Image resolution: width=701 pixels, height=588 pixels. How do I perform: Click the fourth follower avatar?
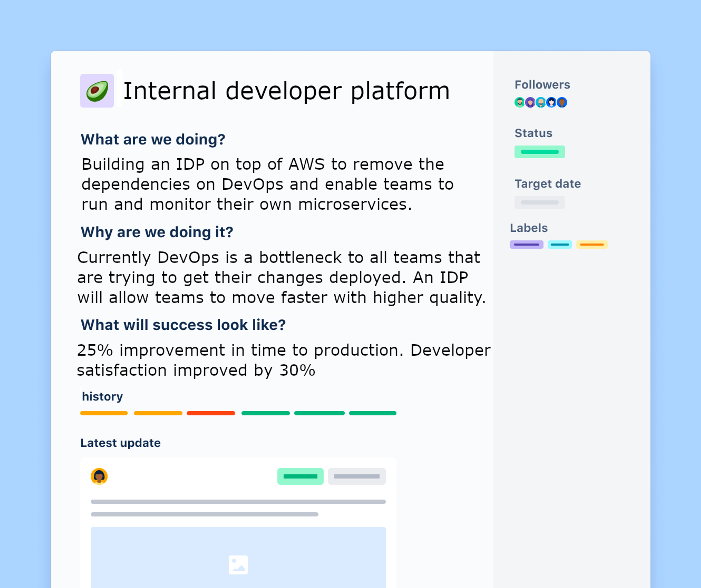(551, 102)
